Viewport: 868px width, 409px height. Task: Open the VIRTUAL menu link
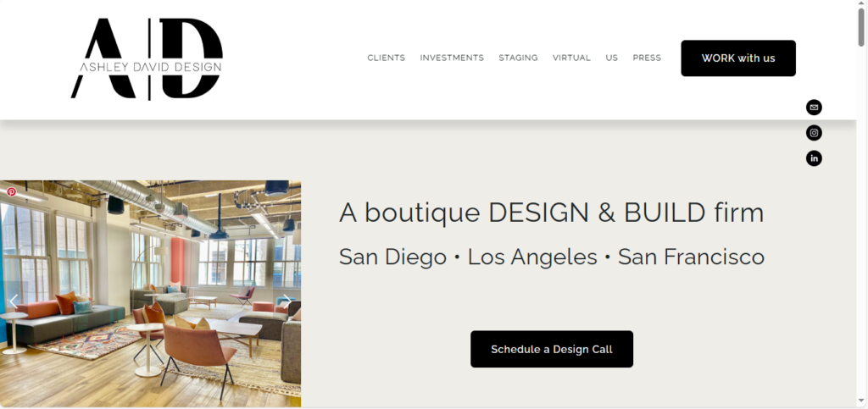571,58
